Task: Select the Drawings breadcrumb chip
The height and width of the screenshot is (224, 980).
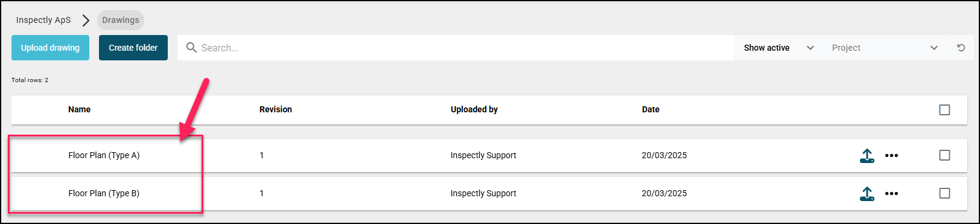Action: pos(121,20)
